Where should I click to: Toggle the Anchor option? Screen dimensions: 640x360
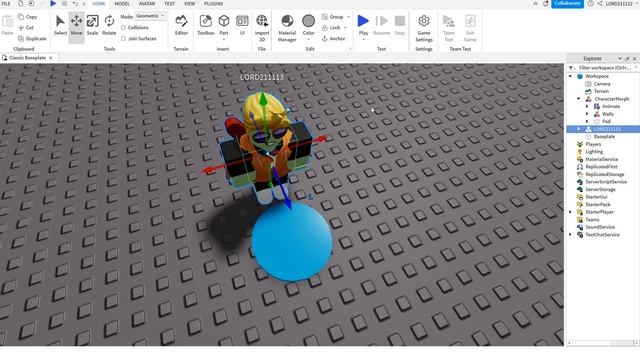pyautogui.click(x=333, y=38)
